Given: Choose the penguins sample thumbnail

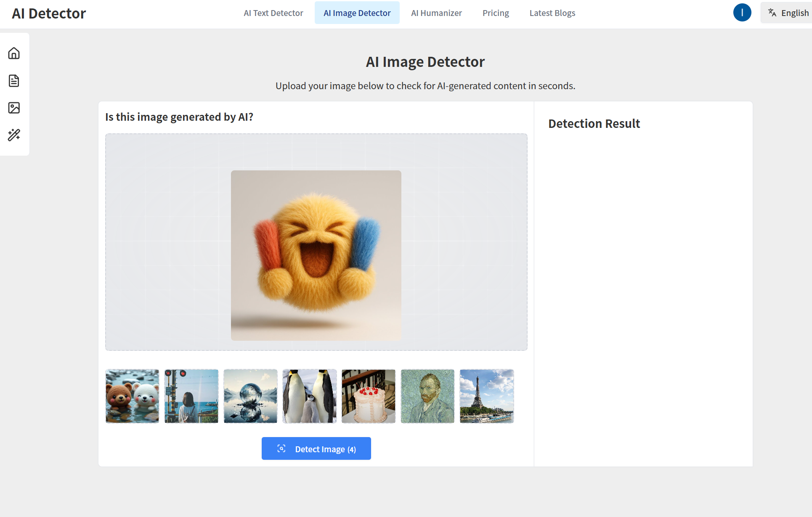Looking at the screenshot, I should point(309,396).
